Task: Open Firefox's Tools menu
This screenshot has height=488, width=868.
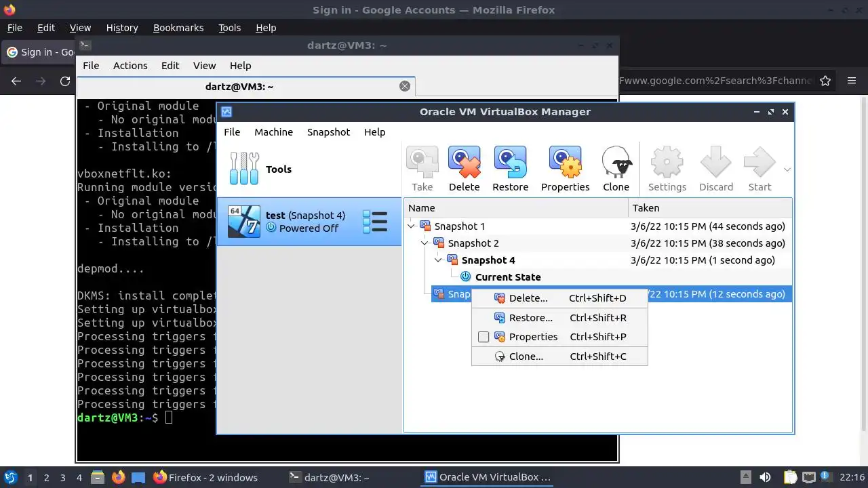Action: coord(229,28)
